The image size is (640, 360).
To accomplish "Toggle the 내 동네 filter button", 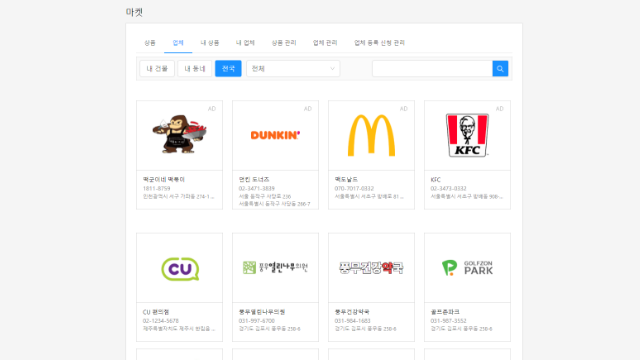I will [x=195, y=69].
